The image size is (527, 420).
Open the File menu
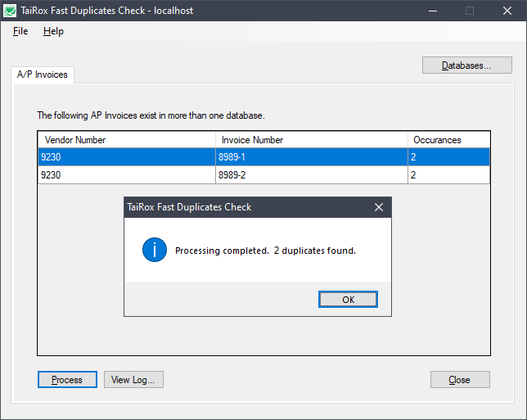pos(20,31)
